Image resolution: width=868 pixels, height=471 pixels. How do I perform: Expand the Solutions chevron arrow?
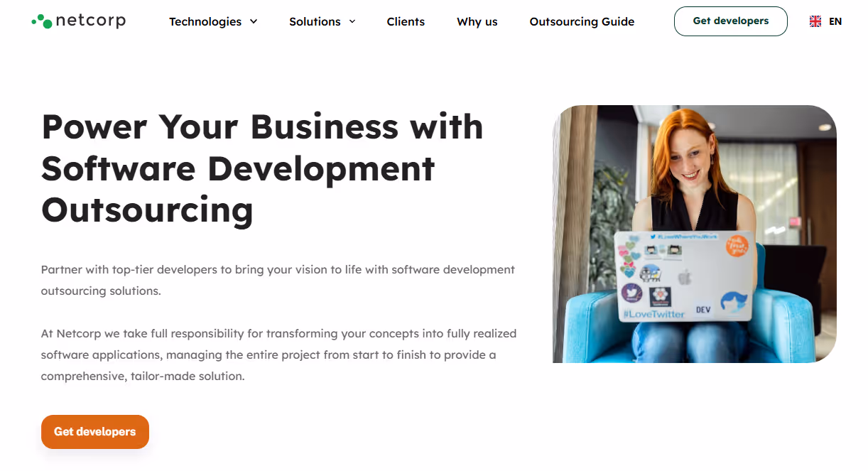352,21
